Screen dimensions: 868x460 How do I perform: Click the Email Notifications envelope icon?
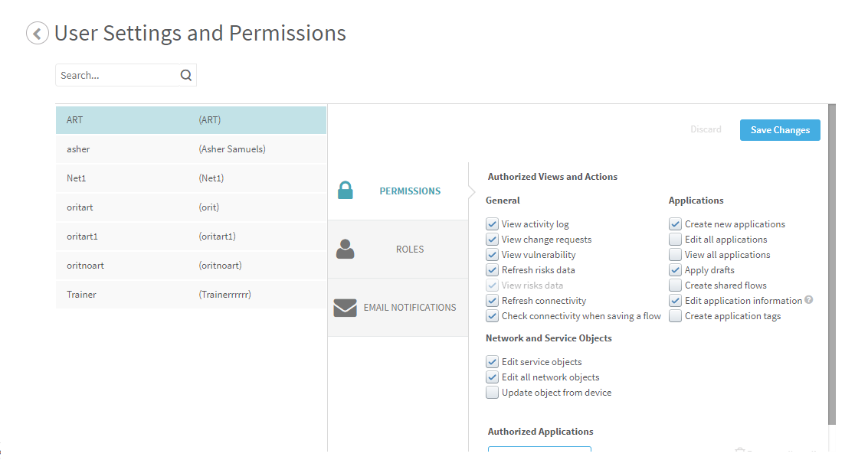point(346,308)
